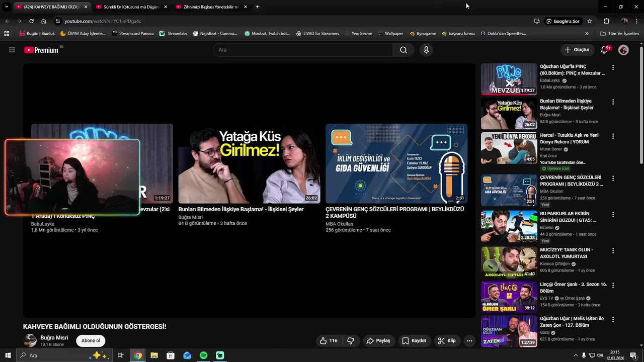Screen dimensions: 644x362
Task: Open File Explorer from taskbar
Action: click(x=154, y=355)
